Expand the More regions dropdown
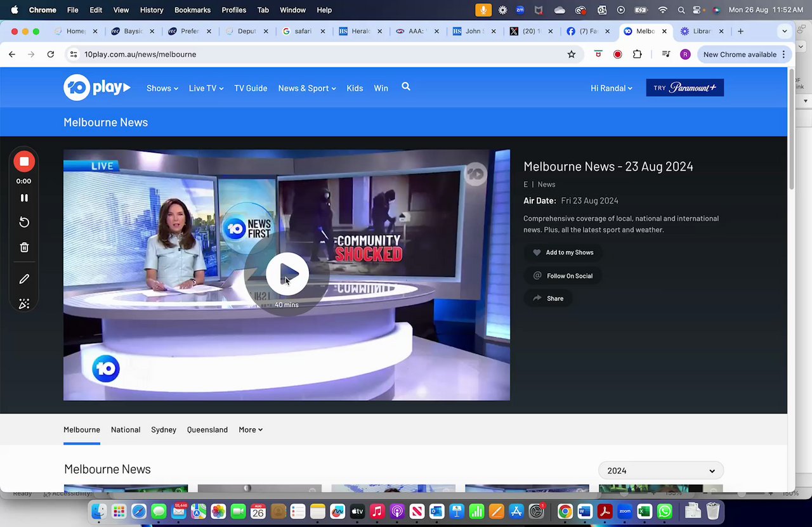This screenshot has width=812, height=527. point(251,429)
